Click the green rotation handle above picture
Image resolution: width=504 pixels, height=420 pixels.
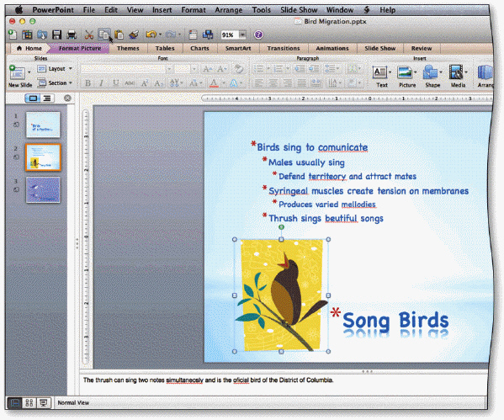click(281, 227)
